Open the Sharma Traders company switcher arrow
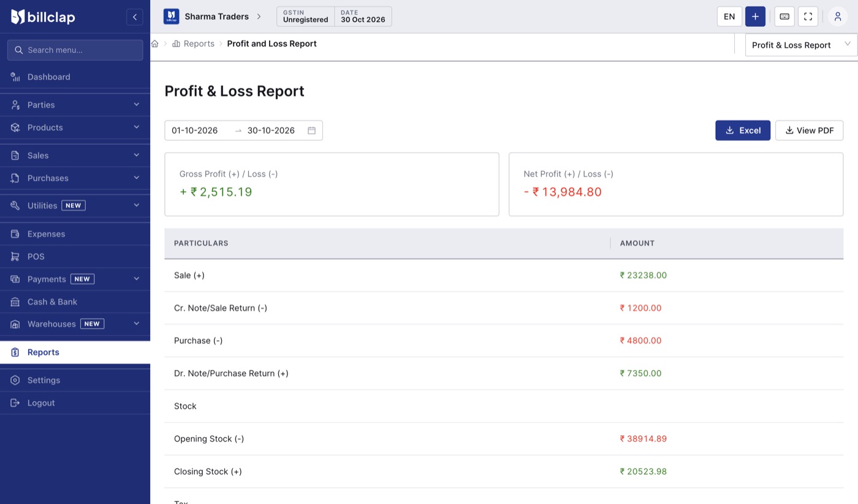This screenshot has width=858, height=504. (x=259, y=17)
